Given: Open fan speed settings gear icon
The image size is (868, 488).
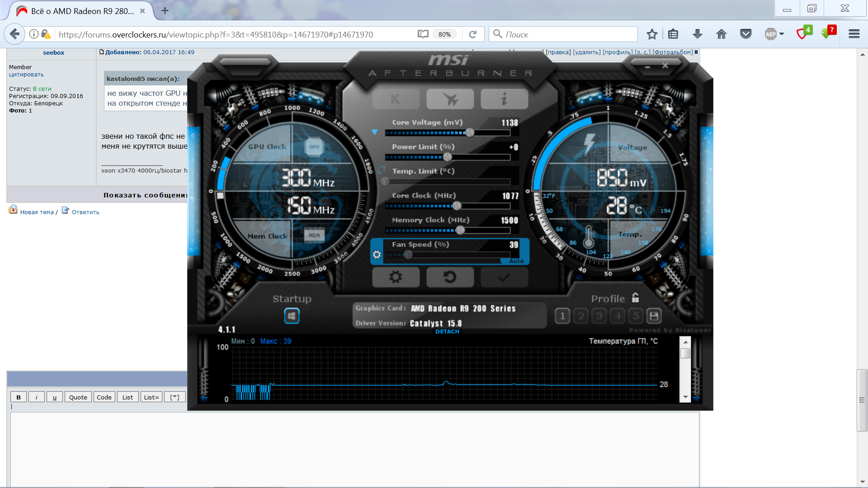Looking at the screenshot, I should click(x=377, y=255).
